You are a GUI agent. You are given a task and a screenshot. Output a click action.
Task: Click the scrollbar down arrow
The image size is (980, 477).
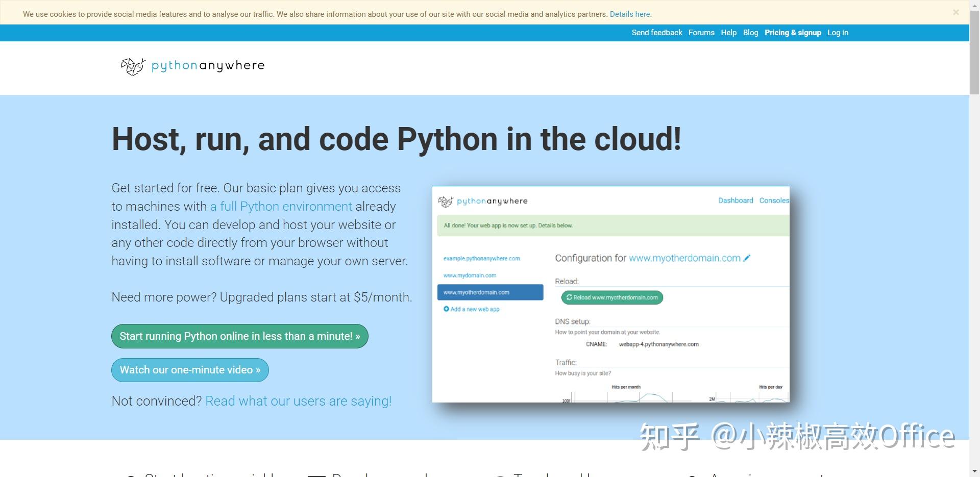click(974, 472)
